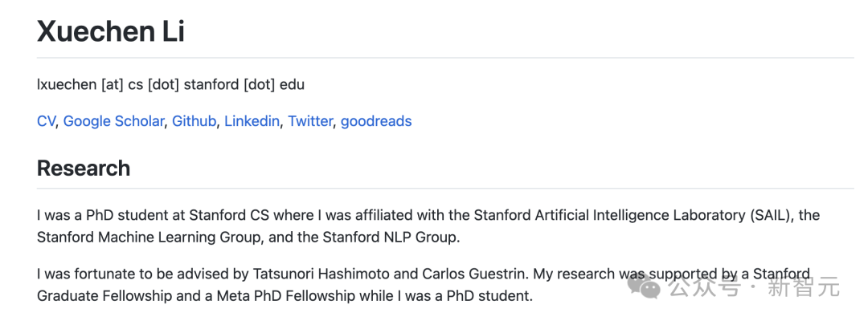Open the Google Scholar profile link
Screen dimensions: 868x321
click(113, 121)
